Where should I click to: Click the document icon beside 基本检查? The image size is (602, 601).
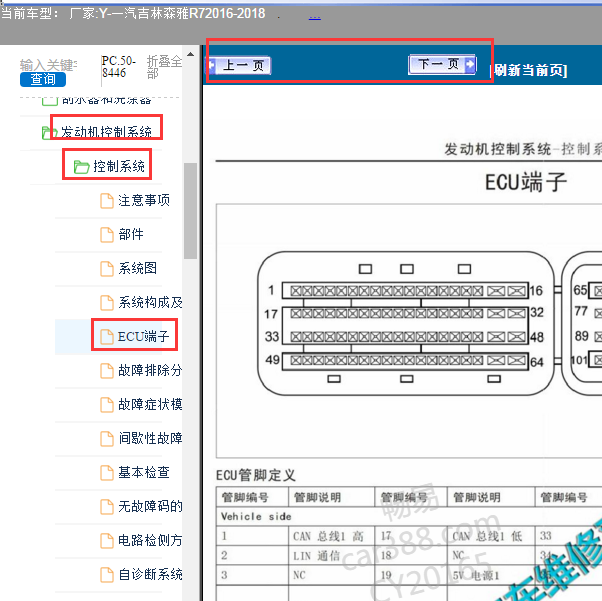pyautogui.click(x=107, y=473)
